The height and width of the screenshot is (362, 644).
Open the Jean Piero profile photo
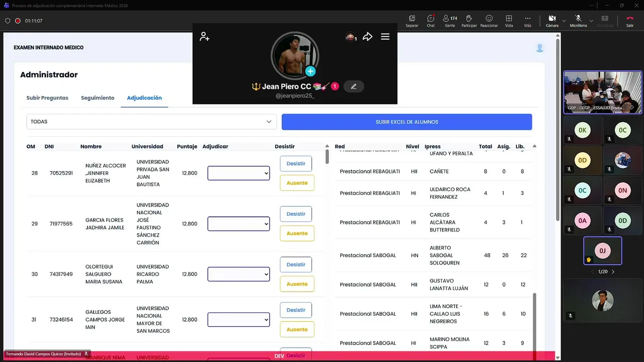295,55
